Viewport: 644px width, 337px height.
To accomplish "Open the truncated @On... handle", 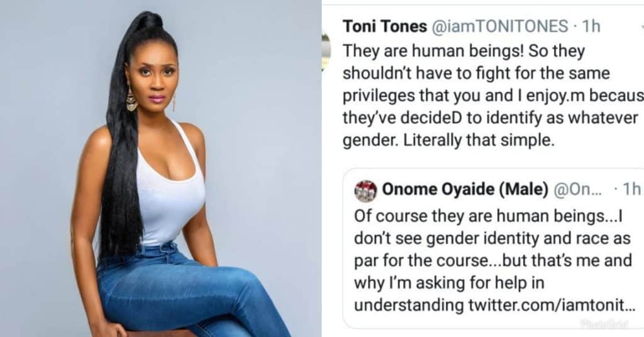I will click(577, 189).
